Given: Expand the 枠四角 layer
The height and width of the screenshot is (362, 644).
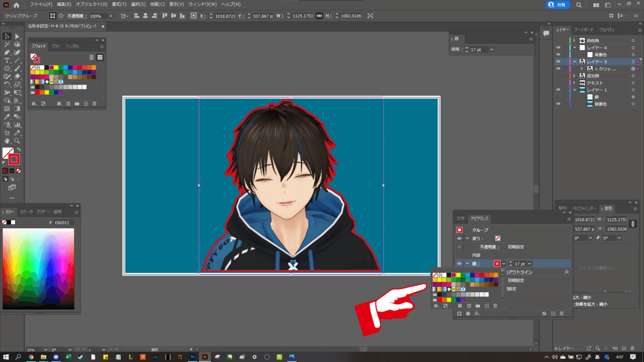Looking at the screenshot, I should pyautogui.click(x=574, y=41).
